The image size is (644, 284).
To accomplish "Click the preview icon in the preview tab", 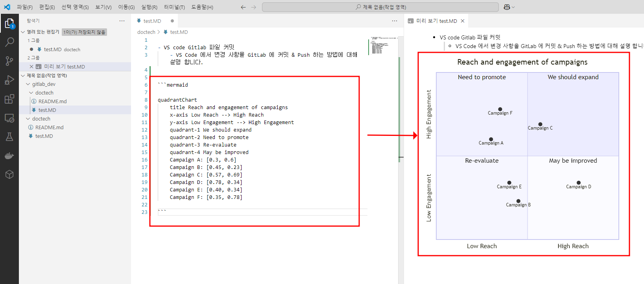I will point(411,21).
